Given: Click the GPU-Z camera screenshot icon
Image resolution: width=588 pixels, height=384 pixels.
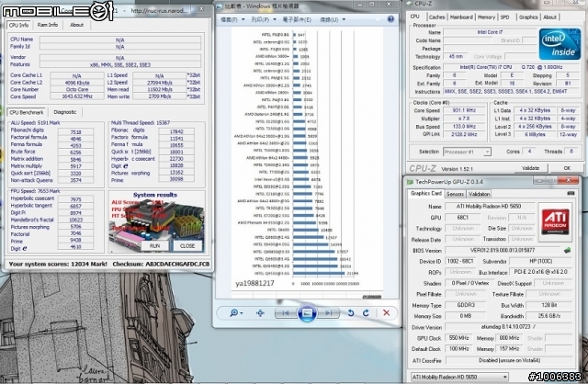Looking at the screenshot, I should pyautogui.click(x=571, y=193).
